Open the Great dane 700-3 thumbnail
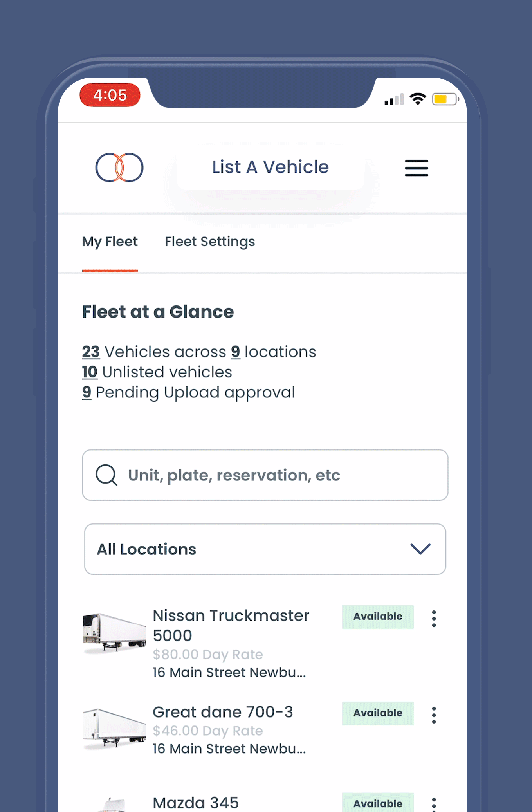 114,728
